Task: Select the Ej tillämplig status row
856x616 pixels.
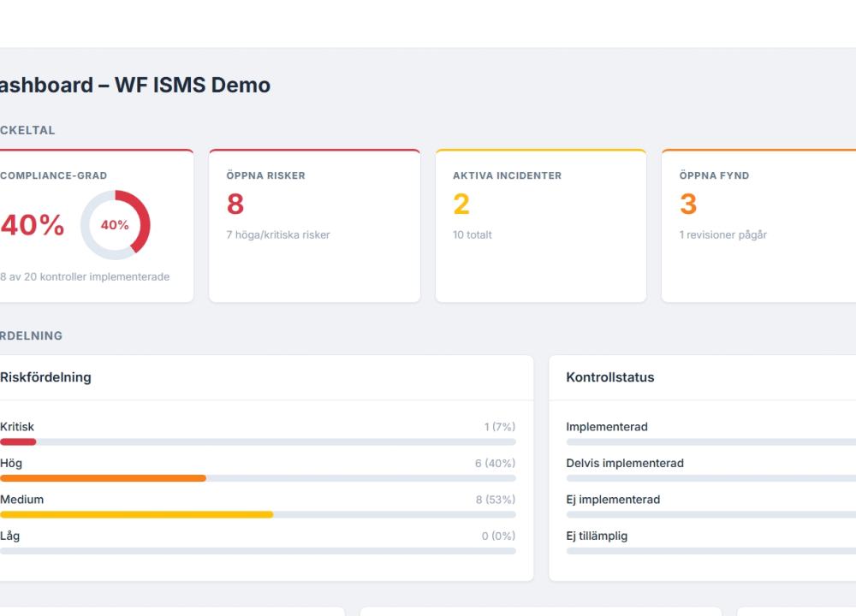Action: (710, 542)
